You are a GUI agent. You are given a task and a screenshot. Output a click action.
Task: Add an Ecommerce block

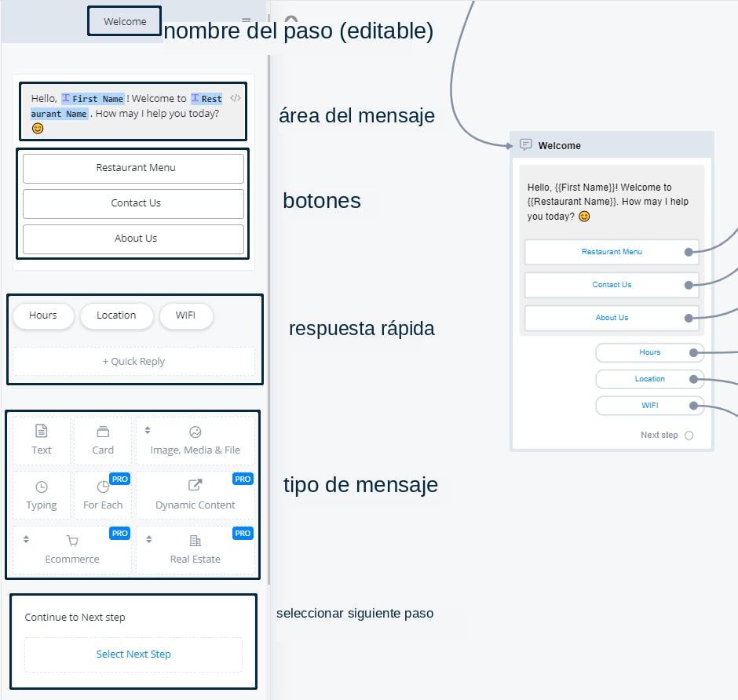(72, 549)
